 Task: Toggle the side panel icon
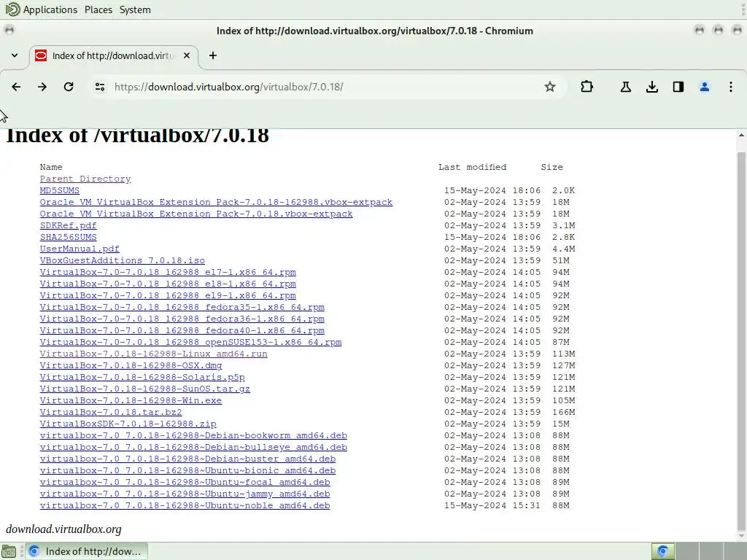pos(678,87)
